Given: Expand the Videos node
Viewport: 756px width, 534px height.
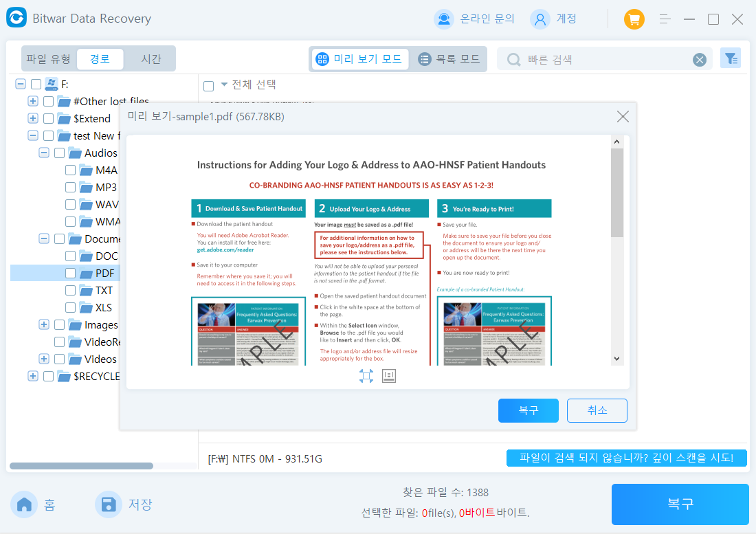Looking at the screenshot, I should (x=44, y=359).
